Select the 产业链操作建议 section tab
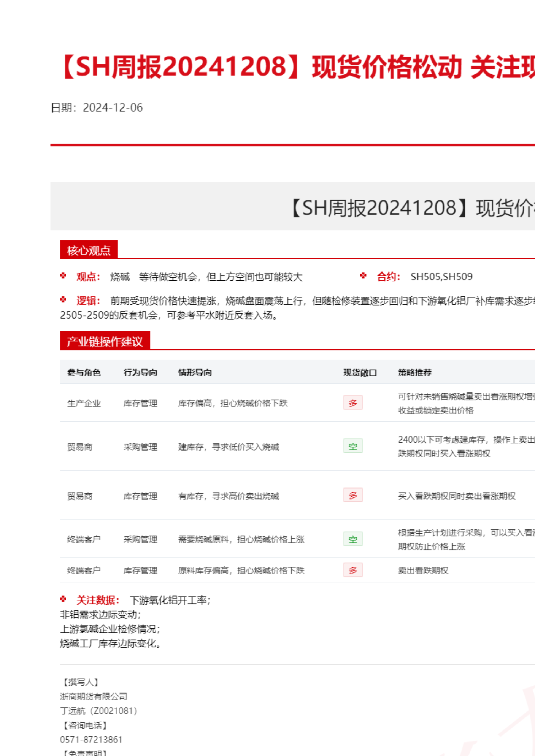Image resolution: width=535 pixels, height=756 pixels. [104, 341]
